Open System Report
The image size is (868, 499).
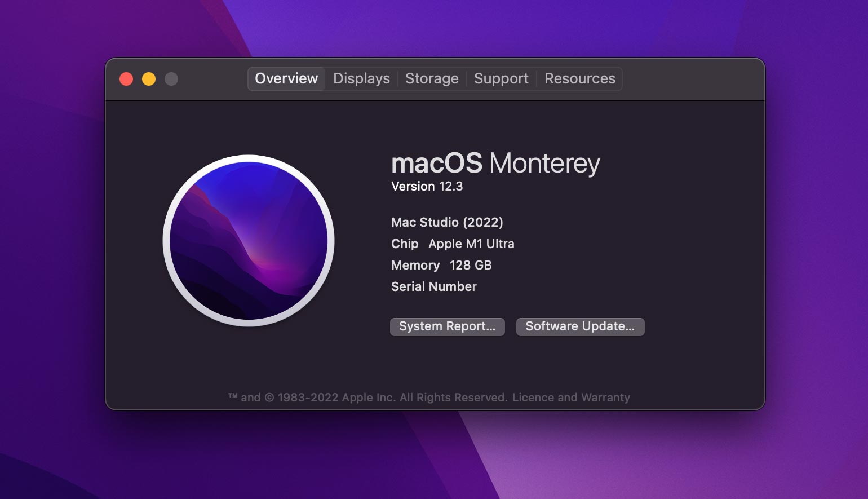[447, 326]
